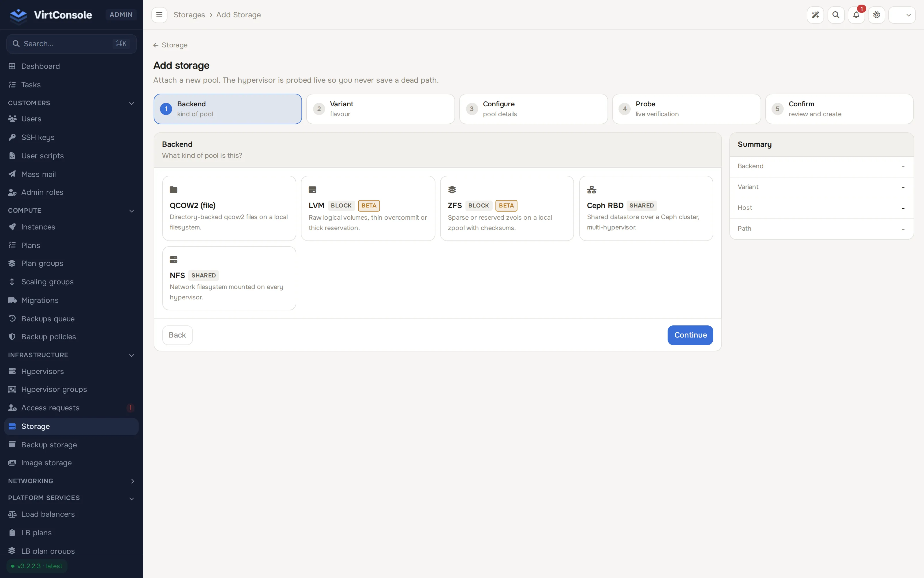Image resolution: width=924 pixels, height=578 pixels.
Task: Collapse the CUSTOMERS section
Action: click(71, 103)
